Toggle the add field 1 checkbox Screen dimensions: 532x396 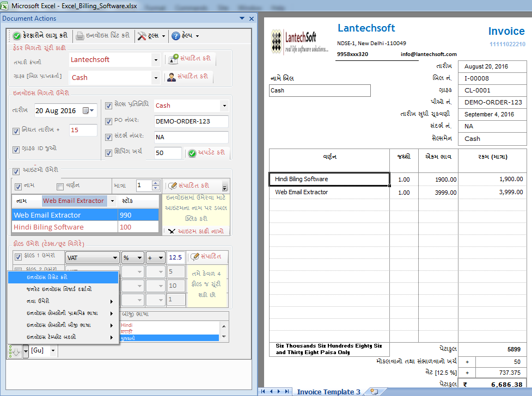point(19,257)
